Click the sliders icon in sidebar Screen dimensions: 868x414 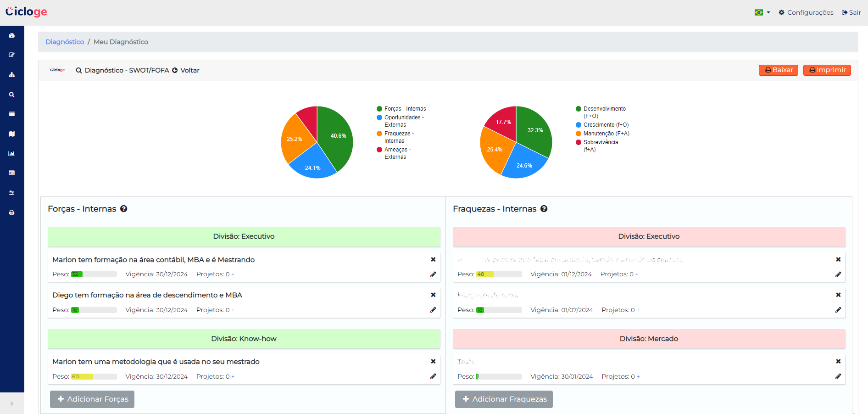[12, 193]
